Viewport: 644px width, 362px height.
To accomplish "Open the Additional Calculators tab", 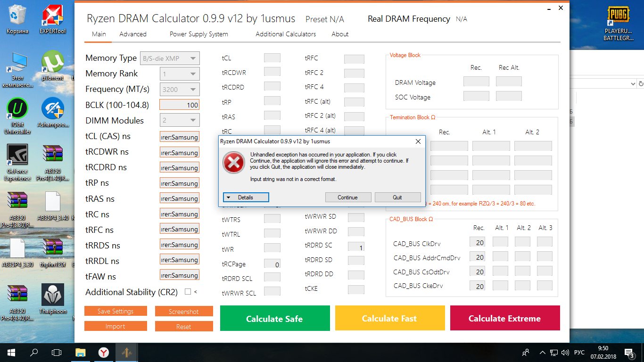I will tap(286, 34).
